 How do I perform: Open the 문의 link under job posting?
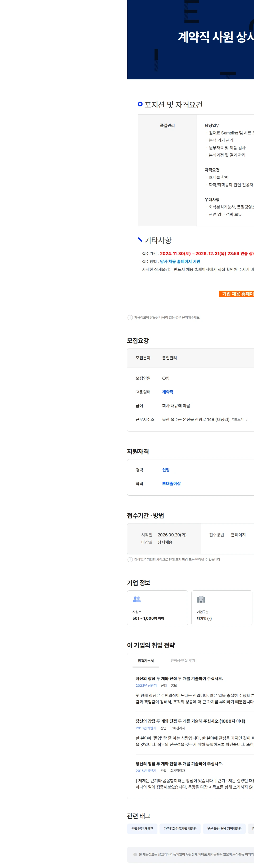coord(185,317)
